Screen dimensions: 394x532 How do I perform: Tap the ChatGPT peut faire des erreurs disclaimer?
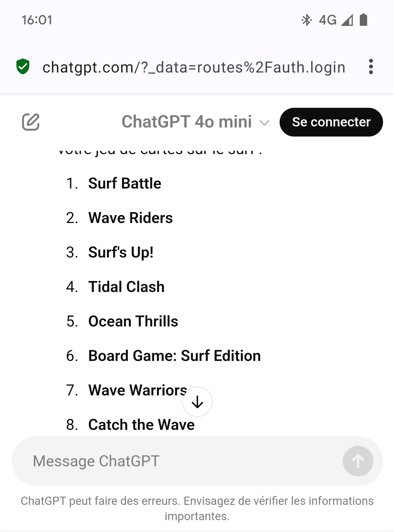click(197, 508)
